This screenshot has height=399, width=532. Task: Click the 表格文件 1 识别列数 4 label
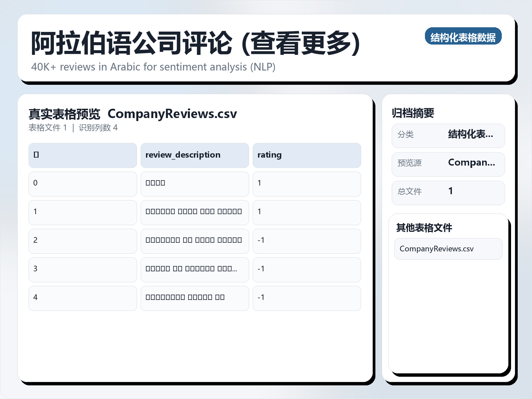point(73,128)
